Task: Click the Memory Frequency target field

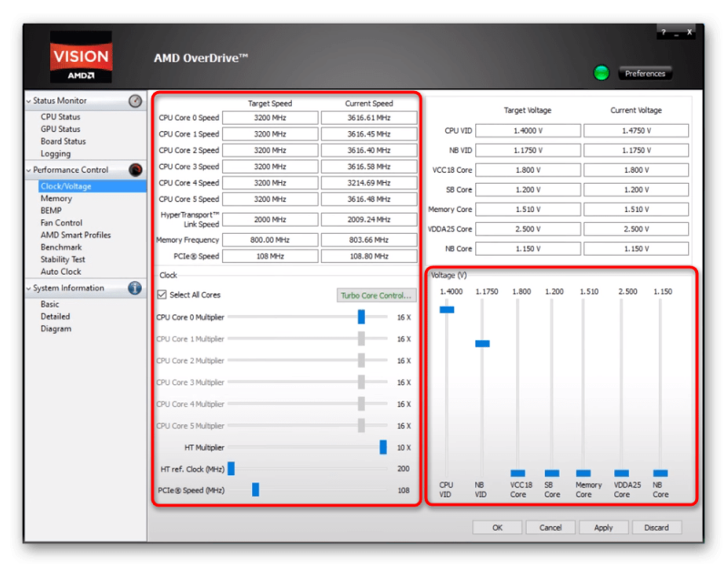Action: (270, 239)
